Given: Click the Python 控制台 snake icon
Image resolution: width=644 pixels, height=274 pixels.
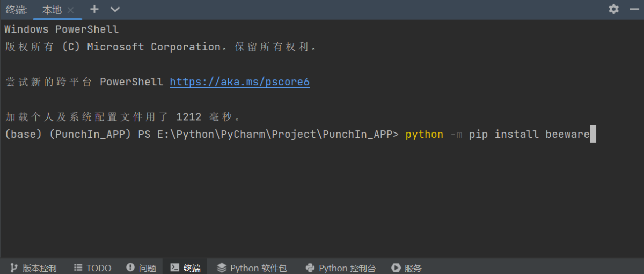Looking at the screenshot, I should pyautogui.click(x=310, y=268).
